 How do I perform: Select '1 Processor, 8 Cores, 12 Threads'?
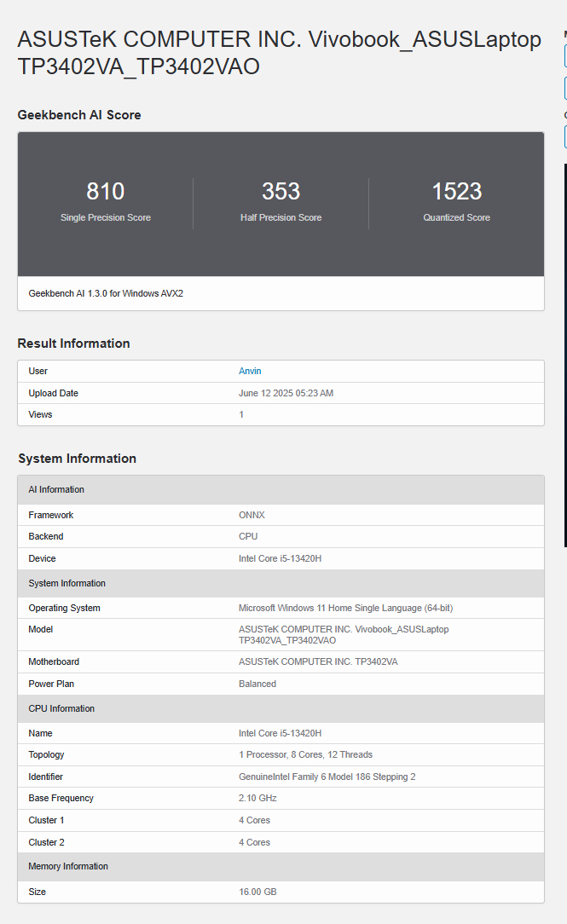(305, 755)
